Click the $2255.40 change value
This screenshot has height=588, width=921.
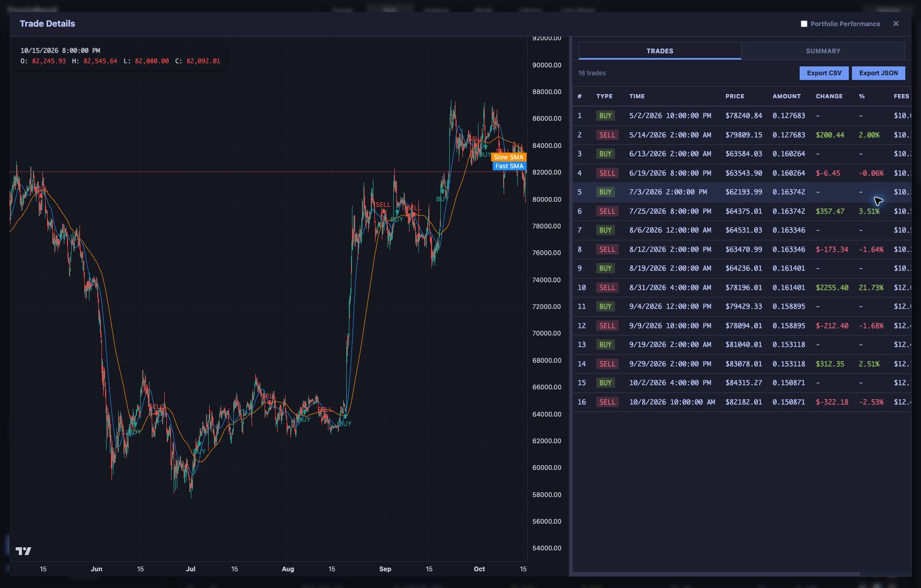(x=832, y=287)
